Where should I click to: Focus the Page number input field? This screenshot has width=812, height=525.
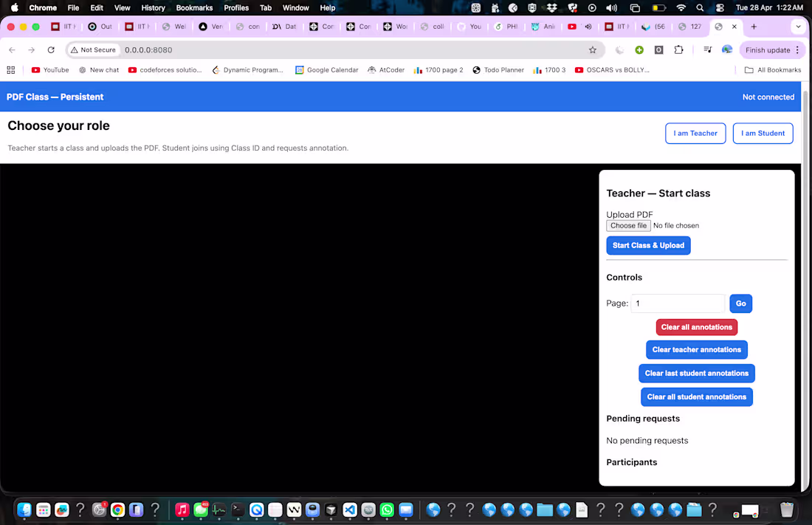click(678, 303)
